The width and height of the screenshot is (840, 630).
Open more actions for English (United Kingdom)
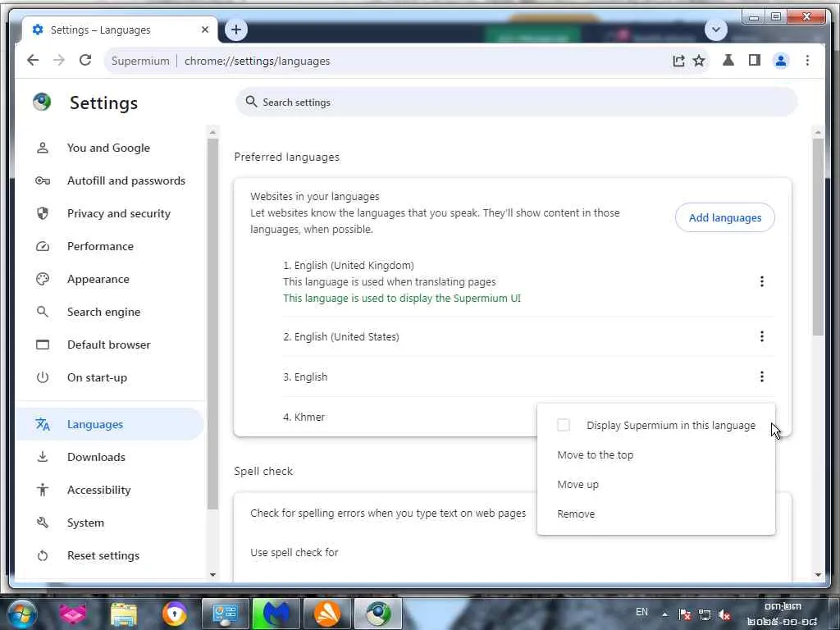point(762,281)
